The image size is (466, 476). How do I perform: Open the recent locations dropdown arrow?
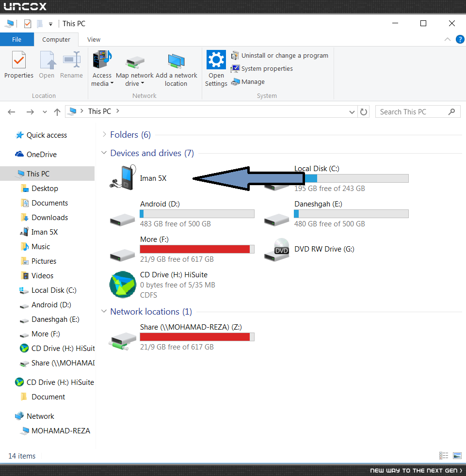coord(45,112)
